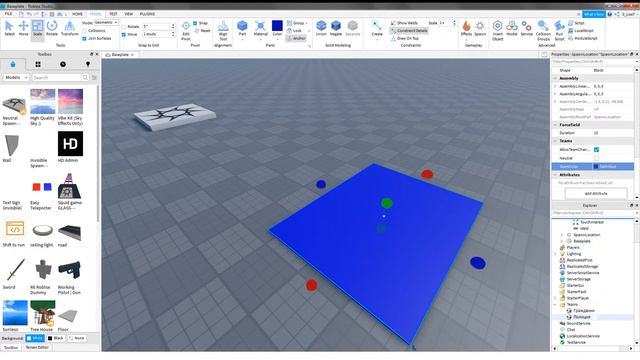Screen dimensions: 640x360
Task: Open Toolbox Recent clock icon
Action: point(63,64)
